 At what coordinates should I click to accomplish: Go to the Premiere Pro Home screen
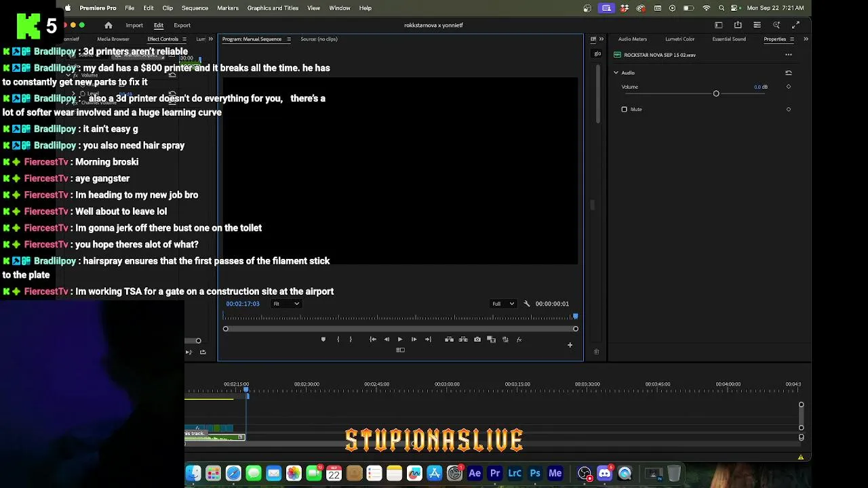[108, 25]
